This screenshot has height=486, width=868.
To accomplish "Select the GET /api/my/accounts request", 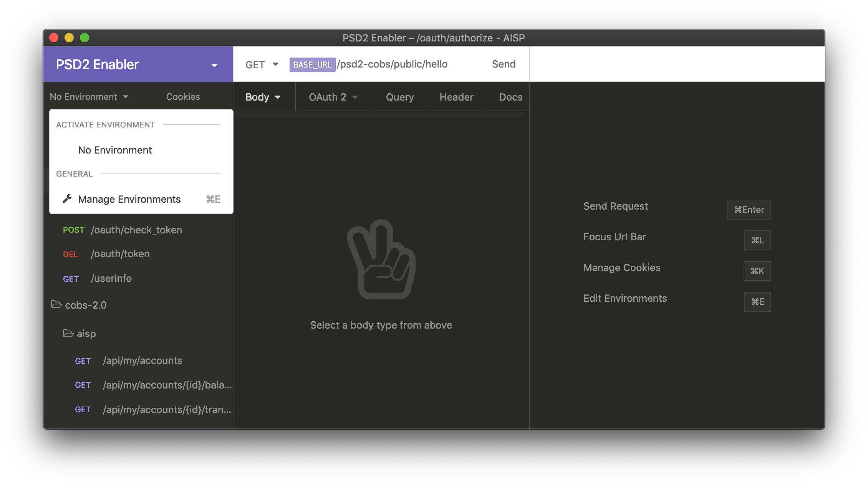I will point(138,360).
